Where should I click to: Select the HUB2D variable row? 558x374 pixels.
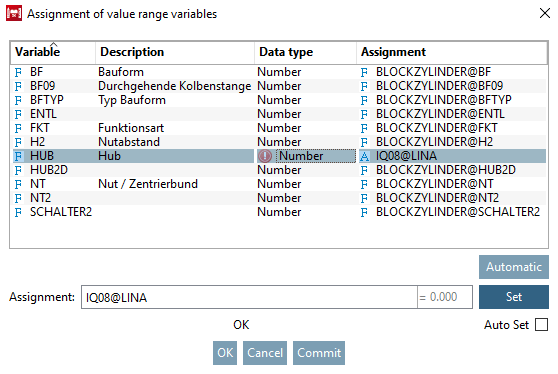(279, 170)
